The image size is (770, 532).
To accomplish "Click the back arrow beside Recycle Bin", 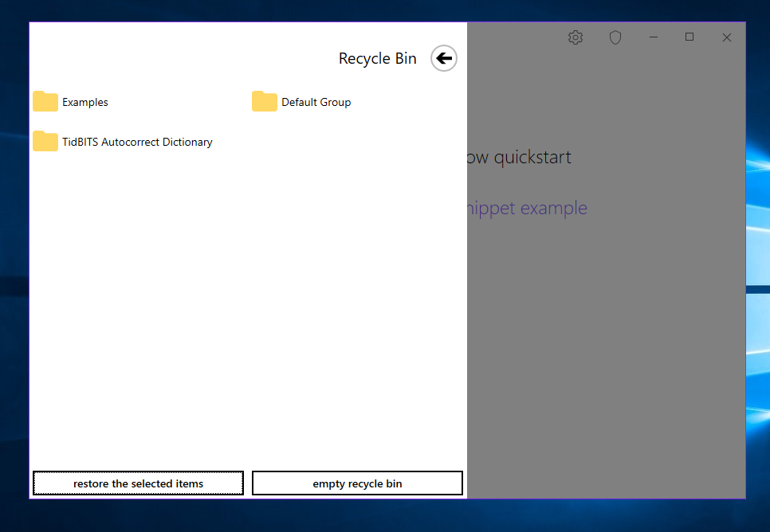I will pyautogui.click(x=444, y=58).
